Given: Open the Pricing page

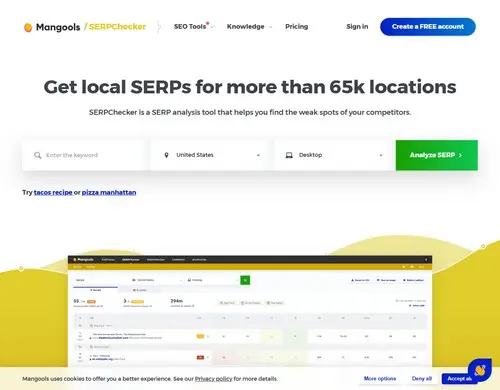Looking at the screenshot, I should (x=296, y=27).
